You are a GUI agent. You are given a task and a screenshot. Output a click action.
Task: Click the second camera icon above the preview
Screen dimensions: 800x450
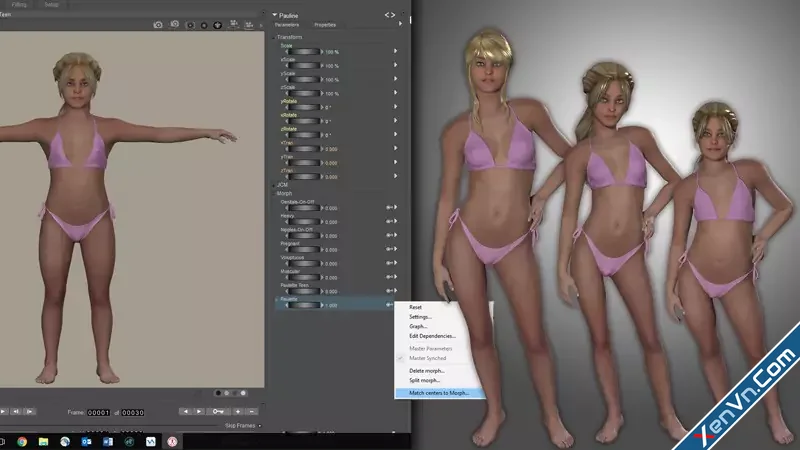pyautogui.click(x=174, y=24)
